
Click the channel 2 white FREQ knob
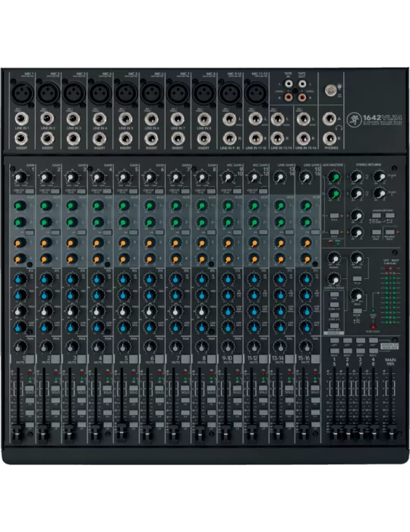click(x=46, y=311)
